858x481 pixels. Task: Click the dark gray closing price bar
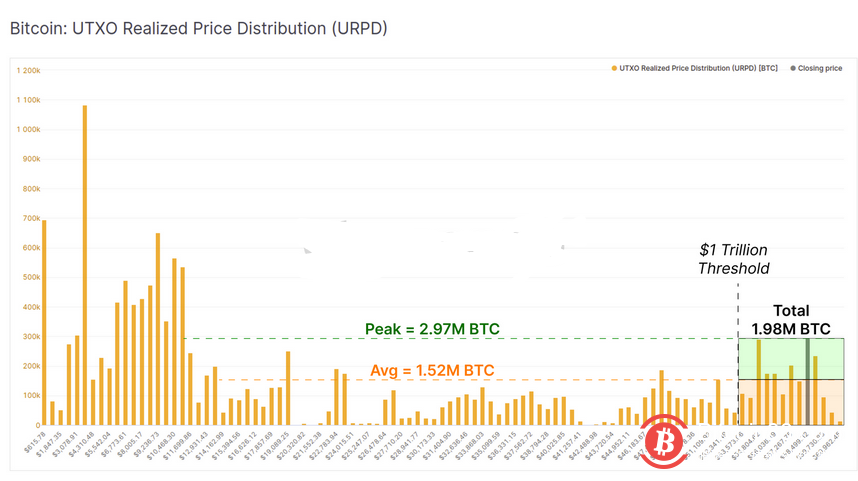(807, 382)
